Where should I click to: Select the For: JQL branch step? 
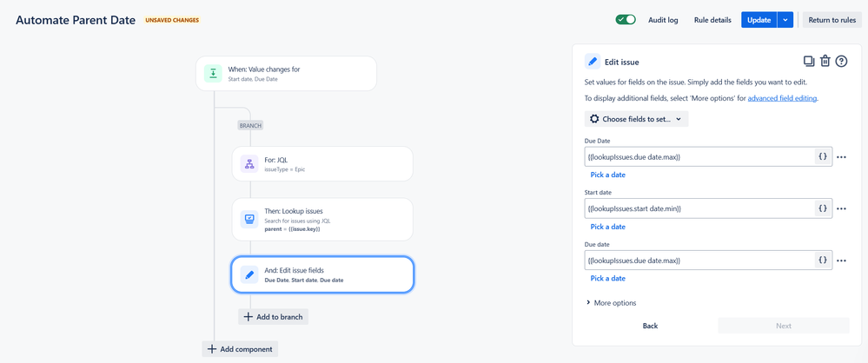click(x=321, y=164)
